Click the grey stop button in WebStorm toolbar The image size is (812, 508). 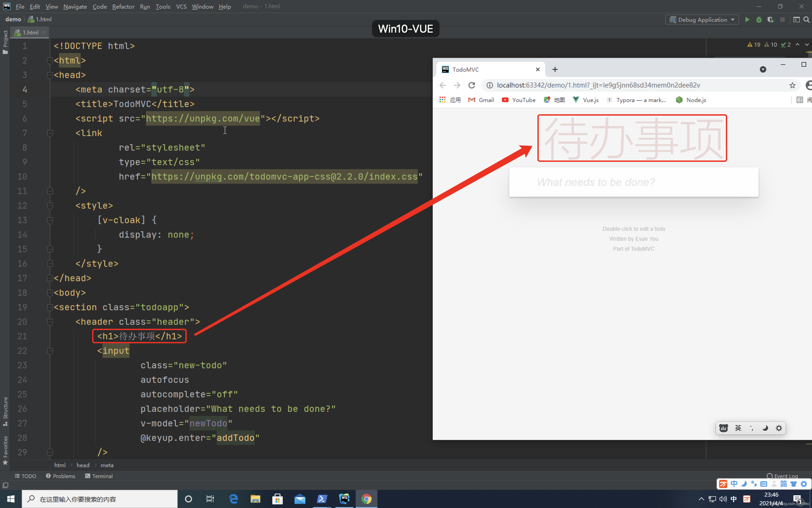(x=782, y=20)
